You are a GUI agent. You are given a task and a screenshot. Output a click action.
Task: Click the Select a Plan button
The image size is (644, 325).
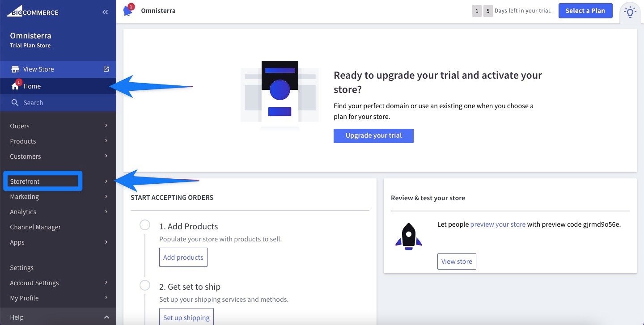585,11
